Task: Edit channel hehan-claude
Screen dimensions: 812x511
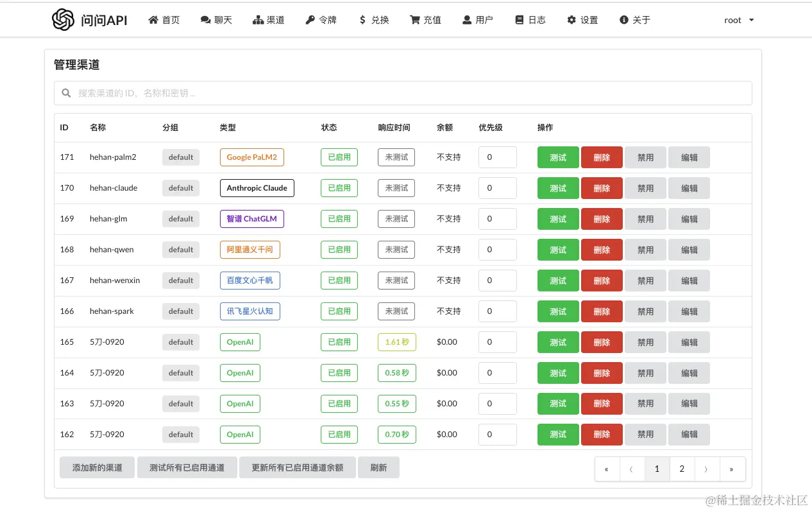Action: pos(689,188)
